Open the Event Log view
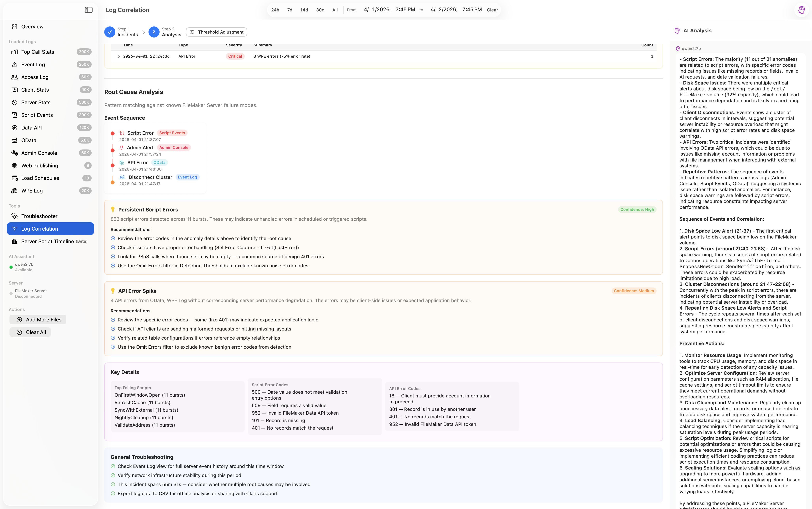 33,65
